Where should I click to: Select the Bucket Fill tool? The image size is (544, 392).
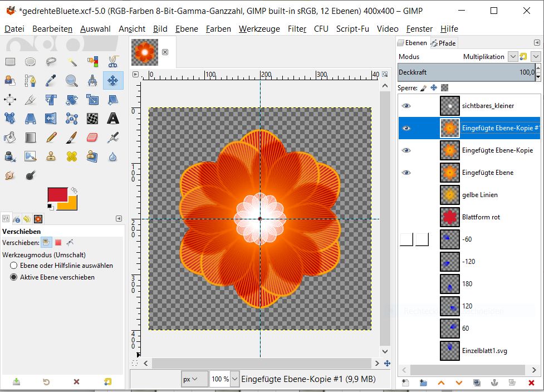pos(10,137)
